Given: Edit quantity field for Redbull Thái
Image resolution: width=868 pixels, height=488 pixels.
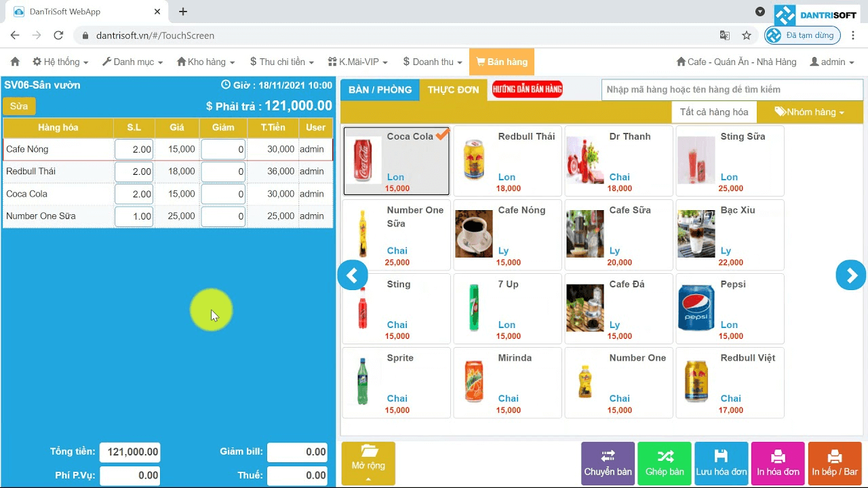Looking at the screenshot, I should click(134, 171).
